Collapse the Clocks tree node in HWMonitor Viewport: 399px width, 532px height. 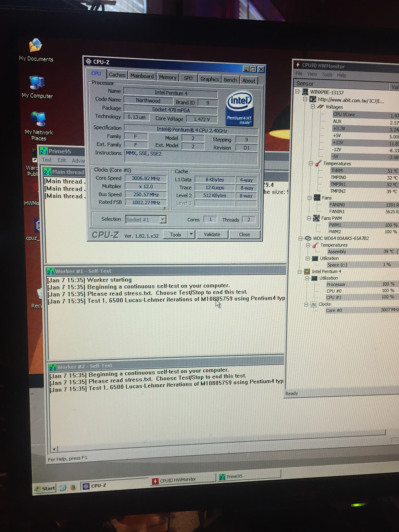point(306,304)
